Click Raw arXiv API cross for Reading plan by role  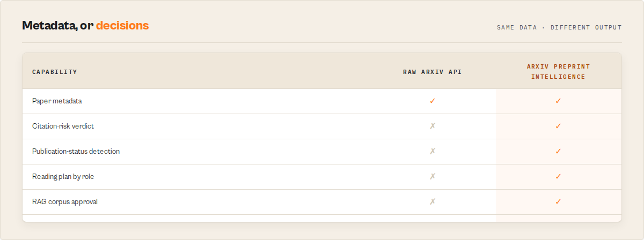click(x=433, y=176)
